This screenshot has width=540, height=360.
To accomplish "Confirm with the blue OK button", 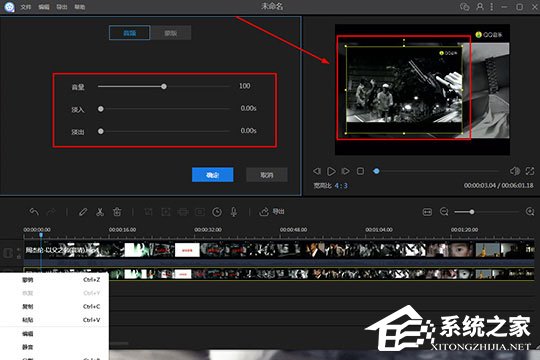I will coord(212,175).
